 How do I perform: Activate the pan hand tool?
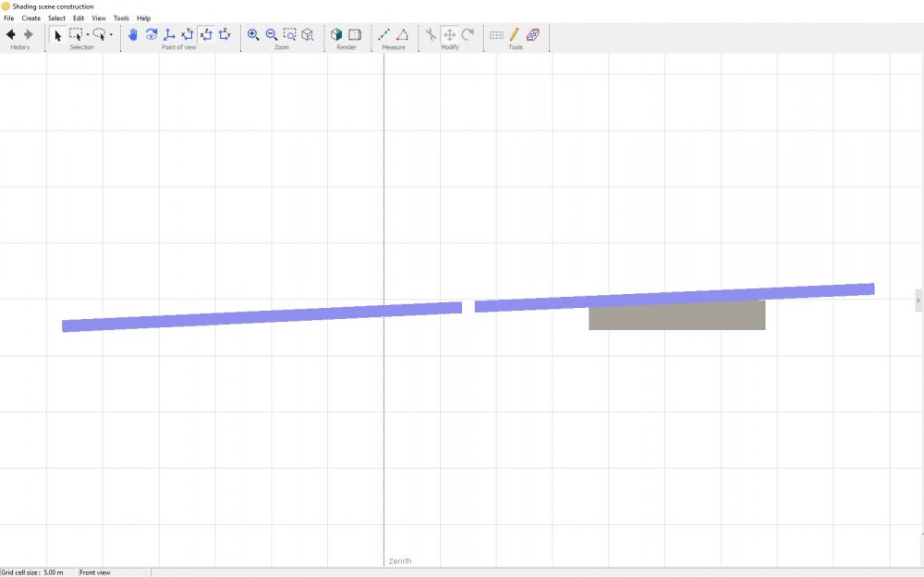(133, 35)
